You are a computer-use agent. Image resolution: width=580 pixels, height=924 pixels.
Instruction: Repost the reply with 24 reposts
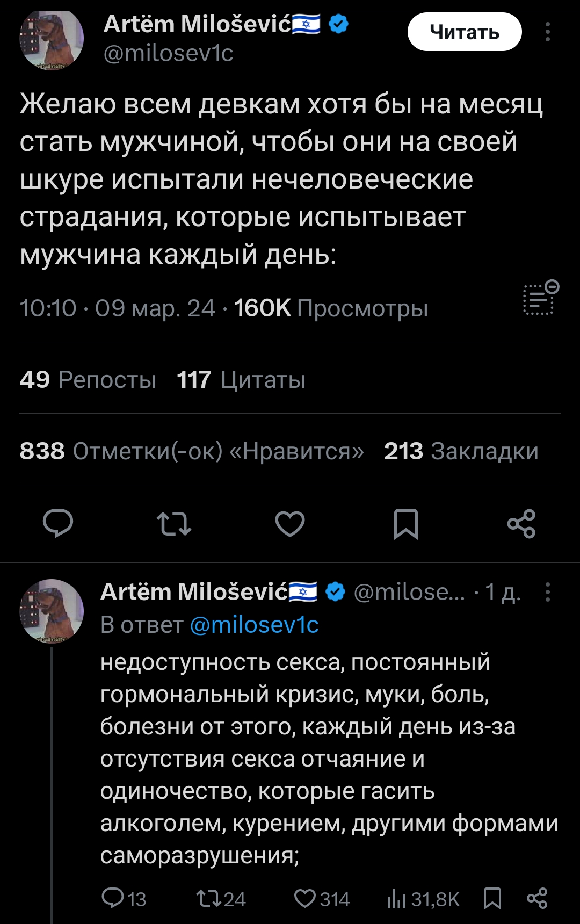[221, 899]
